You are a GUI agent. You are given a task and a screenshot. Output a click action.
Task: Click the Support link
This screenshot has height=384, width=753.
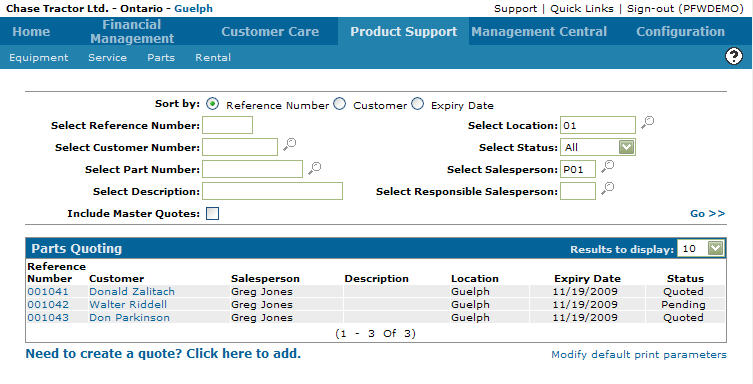[515, 9]
